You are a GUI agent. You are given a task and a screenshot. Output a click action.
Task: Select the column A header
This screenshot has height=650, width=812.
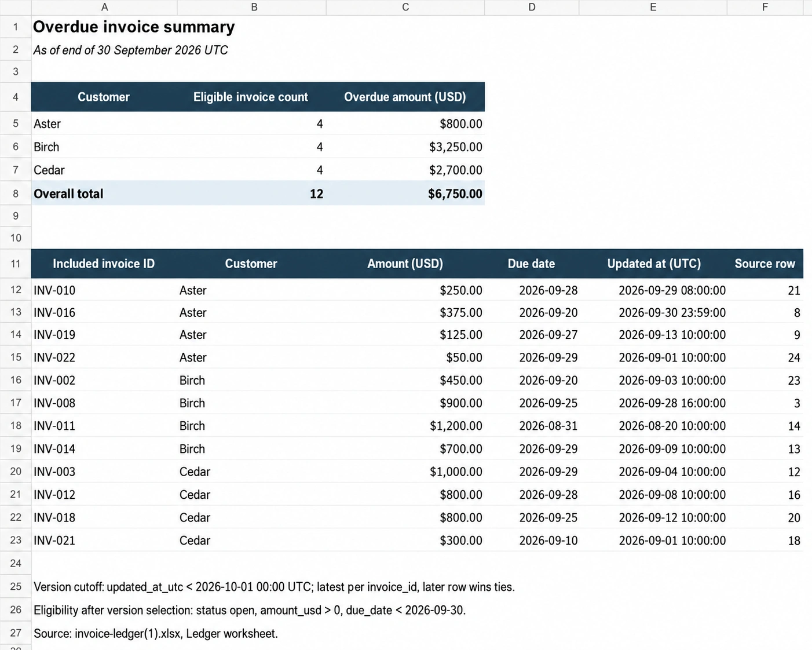[x=104, y=7]
